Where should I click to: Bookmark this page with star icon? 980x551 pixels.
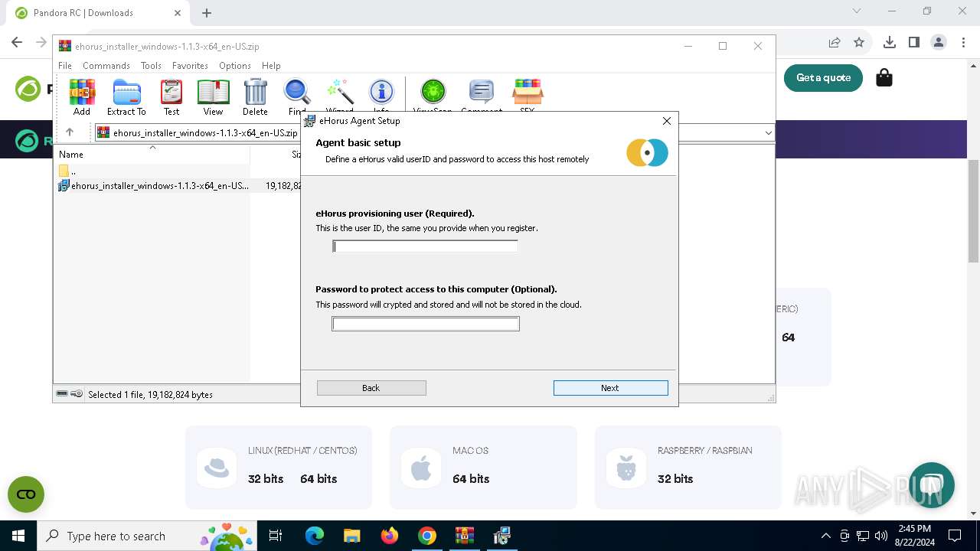pos(859,42)
